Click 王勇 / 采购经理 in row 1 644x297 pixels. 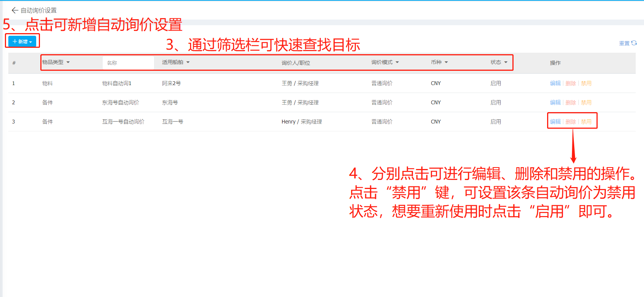300,83
